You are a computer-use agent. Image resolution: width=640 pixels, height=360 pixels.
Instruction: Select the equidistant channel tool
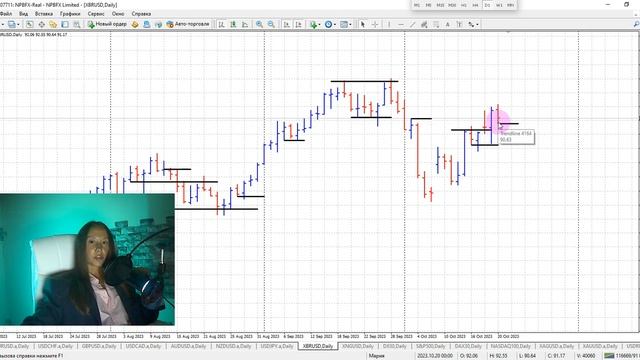point(424,24)
